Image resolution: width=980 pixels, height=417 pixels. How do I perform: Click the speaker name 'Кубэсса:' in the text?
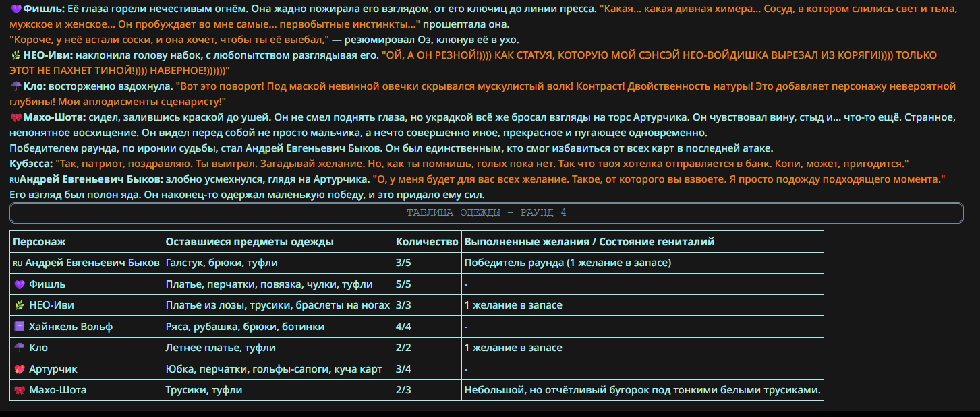click(x=31, y=164)
